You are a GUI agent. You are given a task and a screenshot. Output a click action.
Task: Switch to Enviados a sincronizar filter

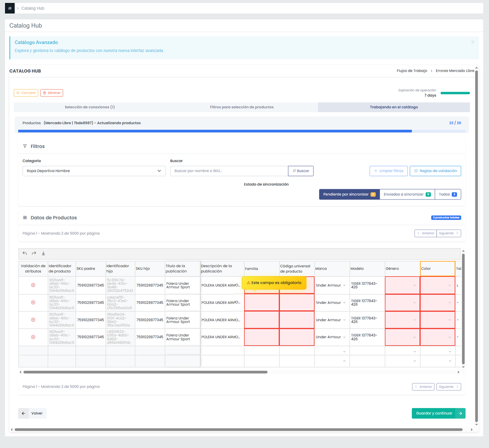pos(407,194)
